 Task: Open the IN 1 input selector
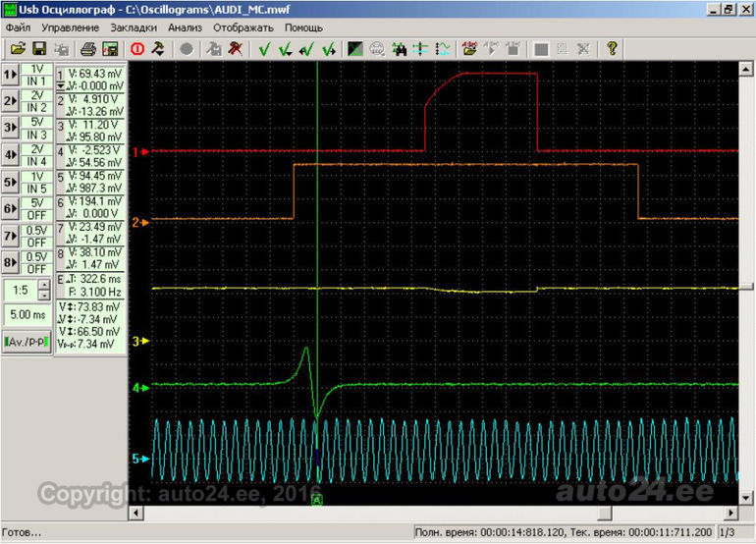point(36,82)
